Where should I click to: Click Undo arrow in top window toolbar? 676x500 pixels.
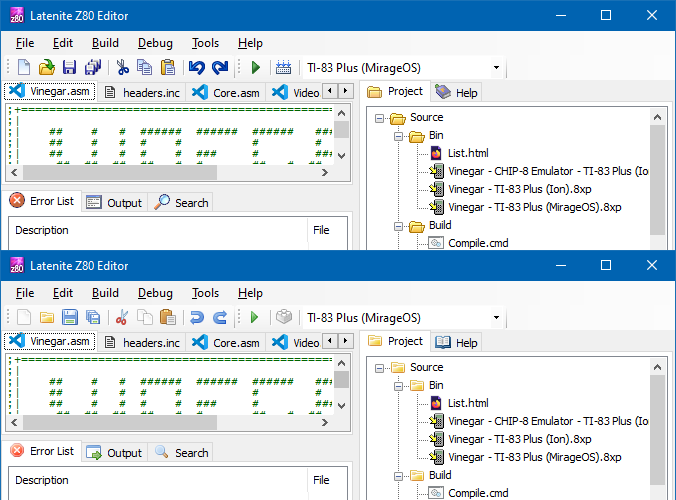click(x=197, y=68)
